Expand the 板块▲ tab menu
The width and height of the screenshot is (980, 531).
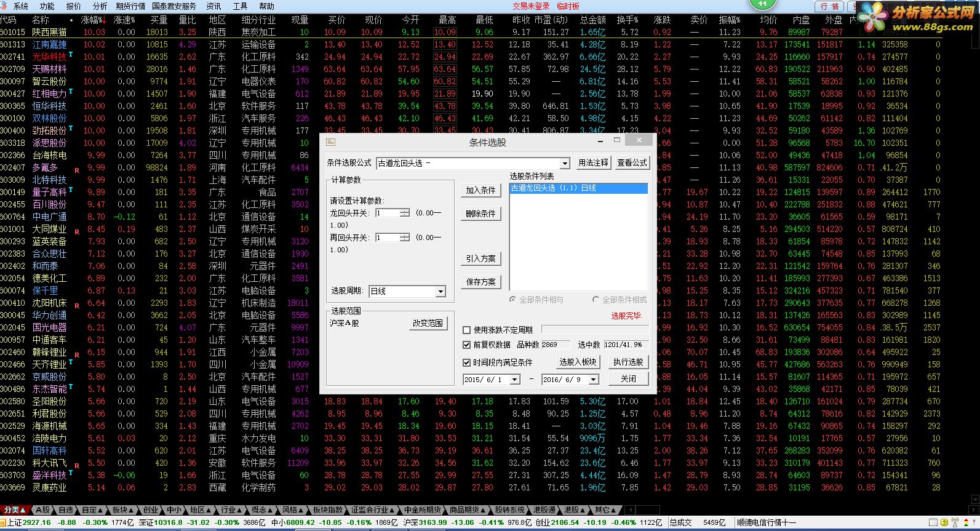click(122, 510)
